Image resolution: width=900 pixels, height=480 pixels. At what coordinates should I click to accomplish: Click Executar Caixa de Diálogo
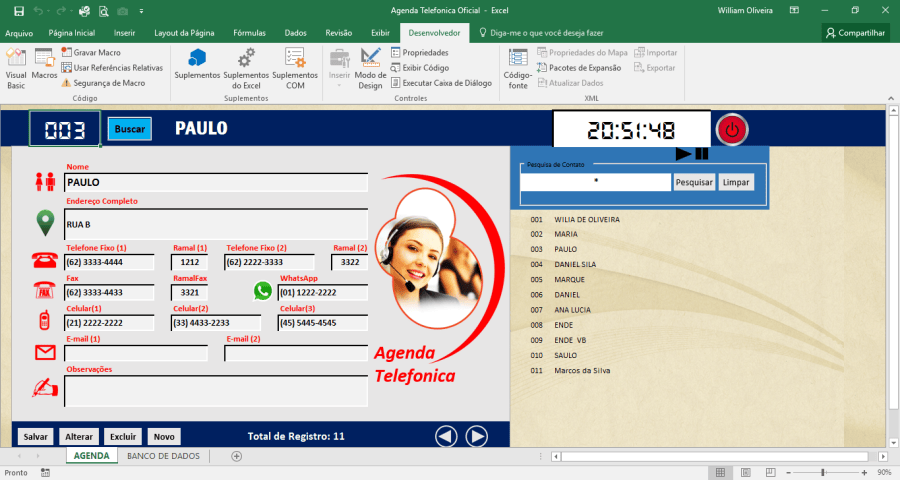tap(441, 83)
